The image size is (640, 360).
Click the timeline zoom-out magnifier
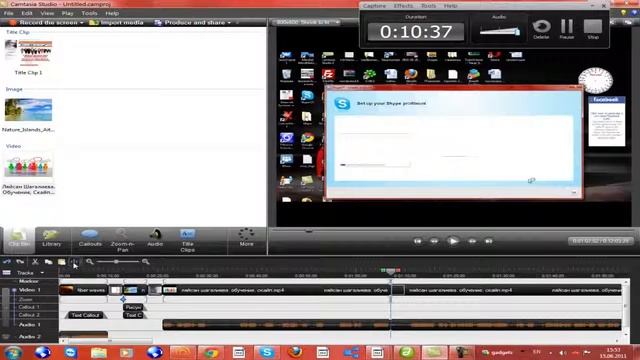pyautogui.click(x=90, y=262)
